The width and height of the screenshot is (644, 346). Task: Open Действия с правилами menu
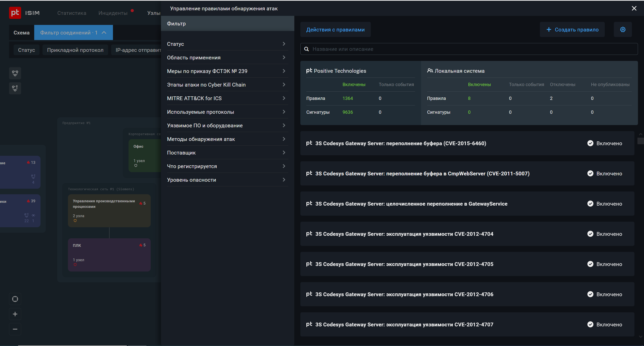coord(335,30)
